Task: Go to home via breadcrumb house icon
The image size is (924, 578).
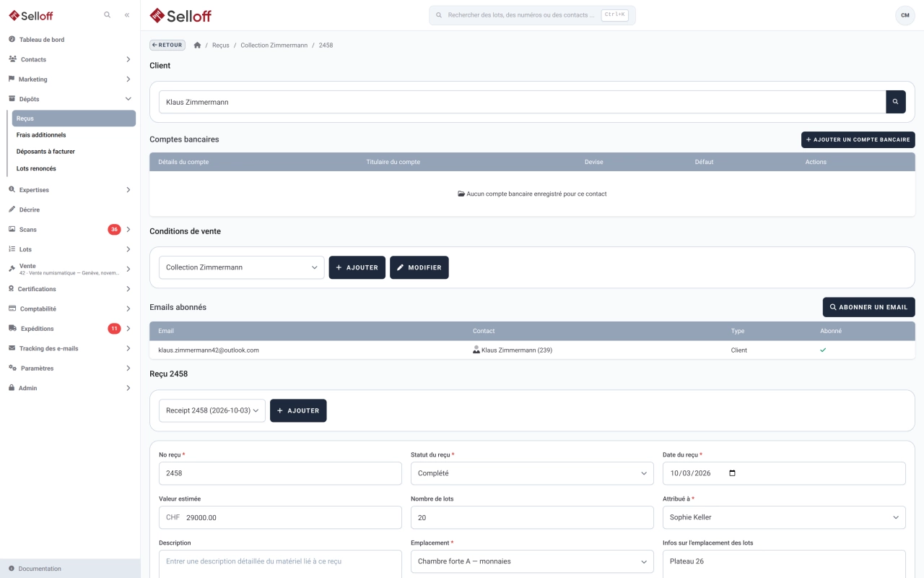Action: (198, 46)
